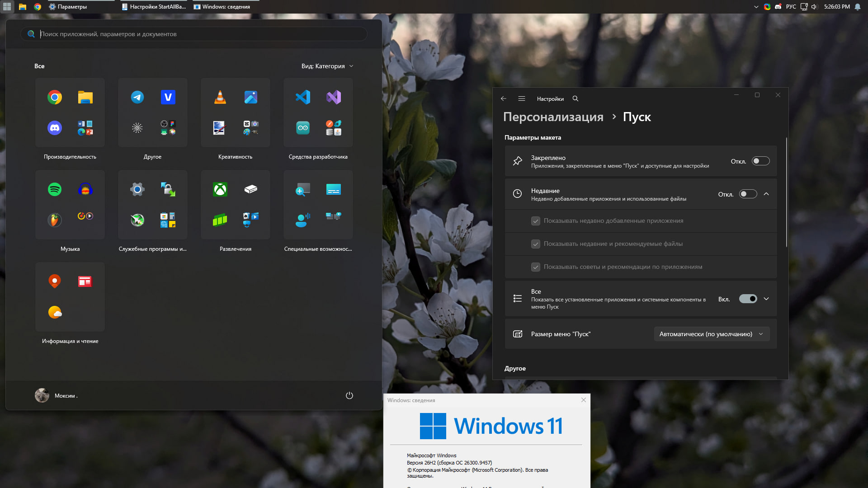Check Показывать недавние и рекомендуемые файлы

point(536,244)
